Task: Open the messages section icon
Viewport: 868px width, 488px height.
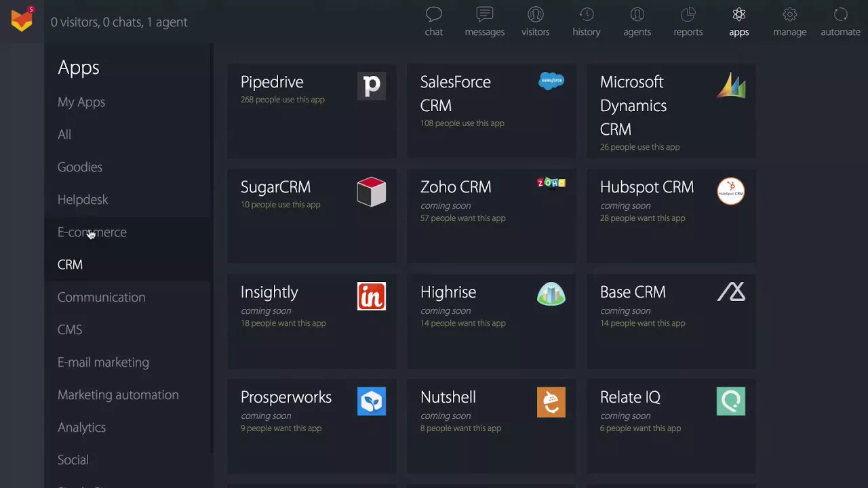Action: pyautogui.click(x=485, y=14)
